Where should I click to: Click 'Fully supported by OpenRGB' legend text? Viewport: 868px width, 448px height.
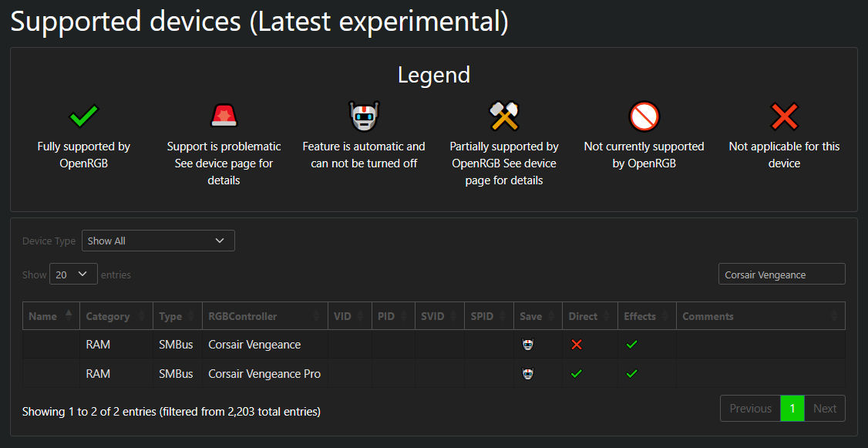83,155
